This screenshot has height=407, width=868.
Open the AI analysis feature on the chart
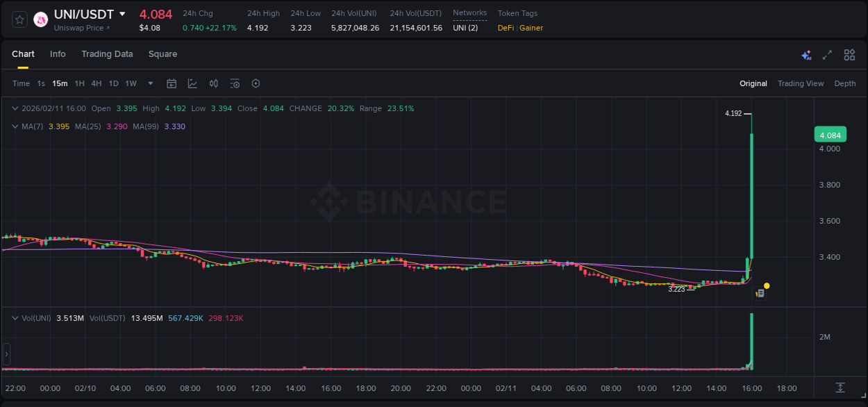(x=806, y=54)
